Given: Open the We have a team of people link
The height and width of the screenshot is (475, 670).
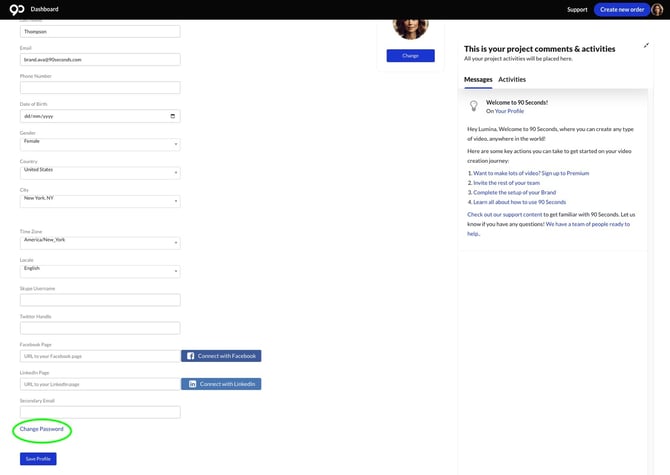Looking at the screenshot, I should pyautogui.click(x=588, y=224).
